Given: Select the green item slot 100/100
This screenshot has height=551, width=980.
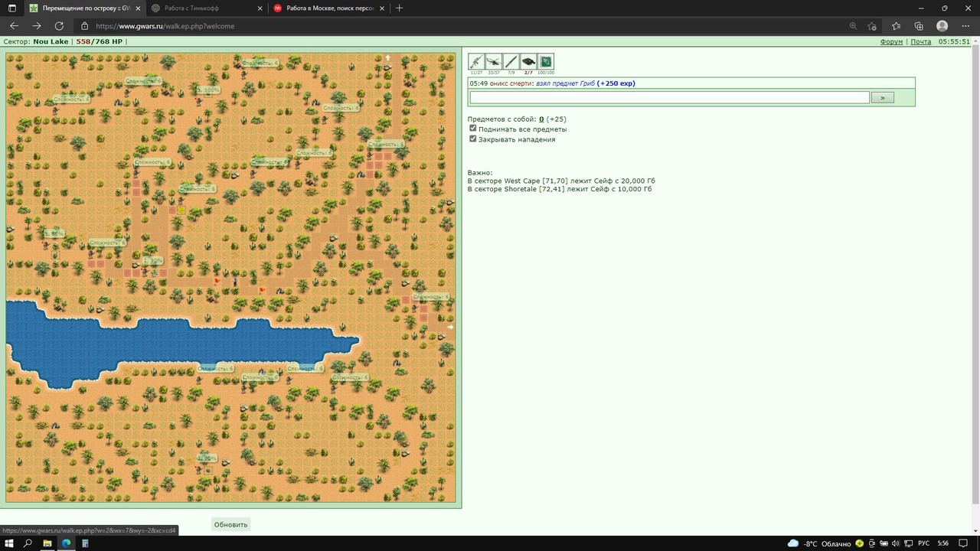Looking at the screenshot, I should (546, 62).
